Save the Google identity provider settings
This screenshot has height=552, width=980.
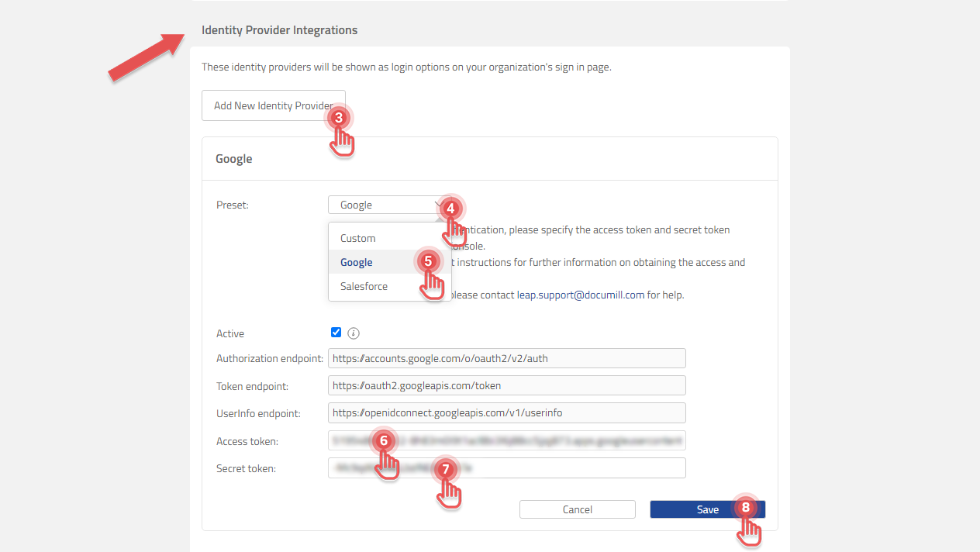706,509
